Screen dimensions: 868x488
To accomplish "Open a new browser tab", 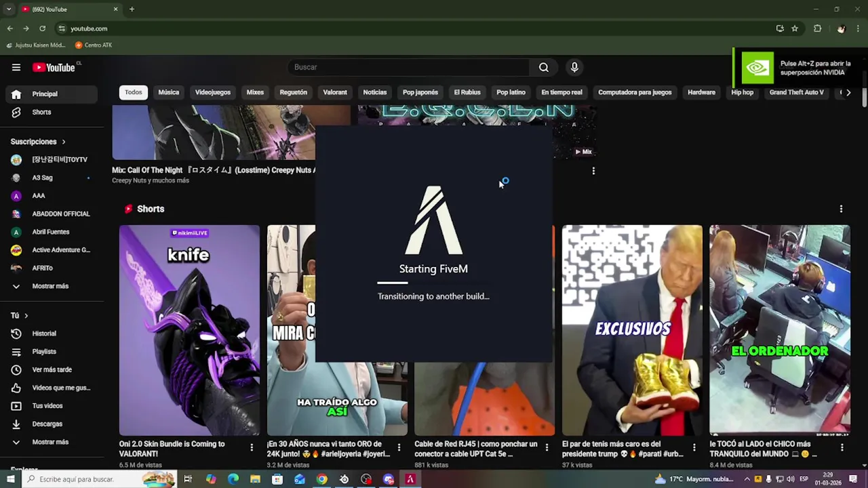I will (132, 9).
